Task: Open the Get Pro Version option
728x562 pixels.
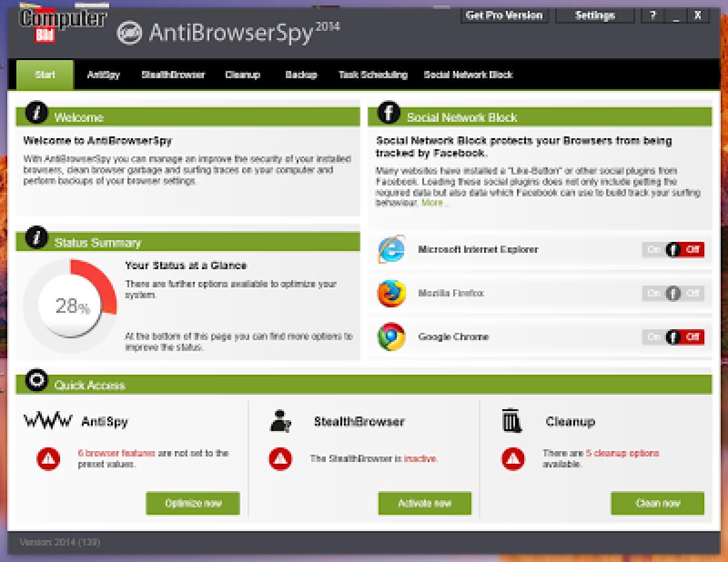Action: (505, 15)
